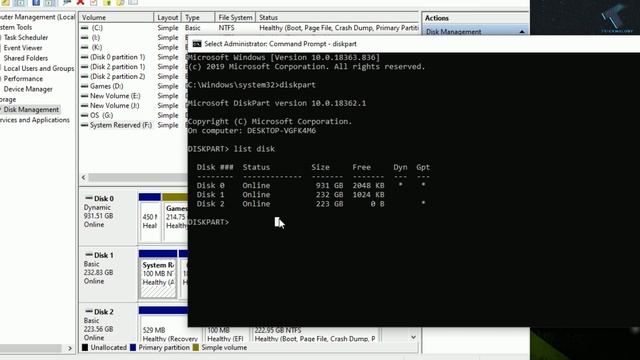Select the (C:) volume drive icon

[84, 28]
